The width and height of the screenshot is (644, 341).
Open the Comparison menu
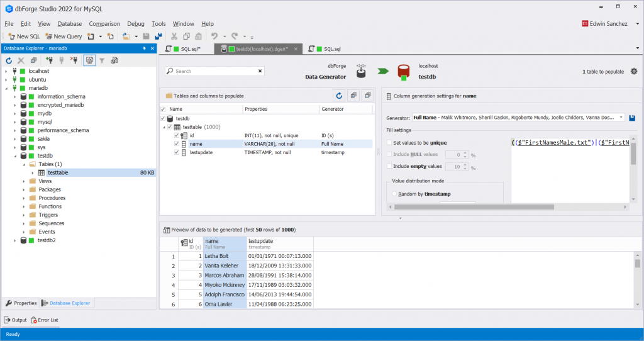104,24
